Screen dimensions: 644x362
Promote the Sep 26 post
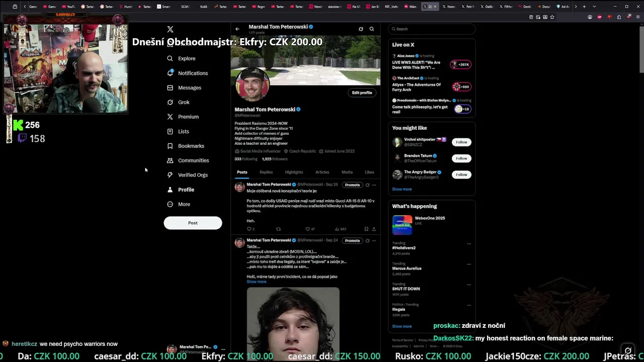352,185
